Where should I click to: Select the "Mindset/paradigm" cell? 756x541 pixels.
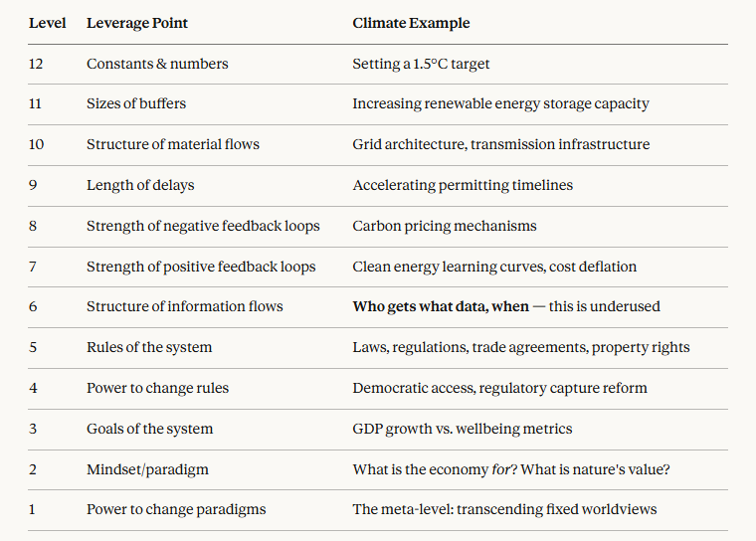(x=147, y=469)
